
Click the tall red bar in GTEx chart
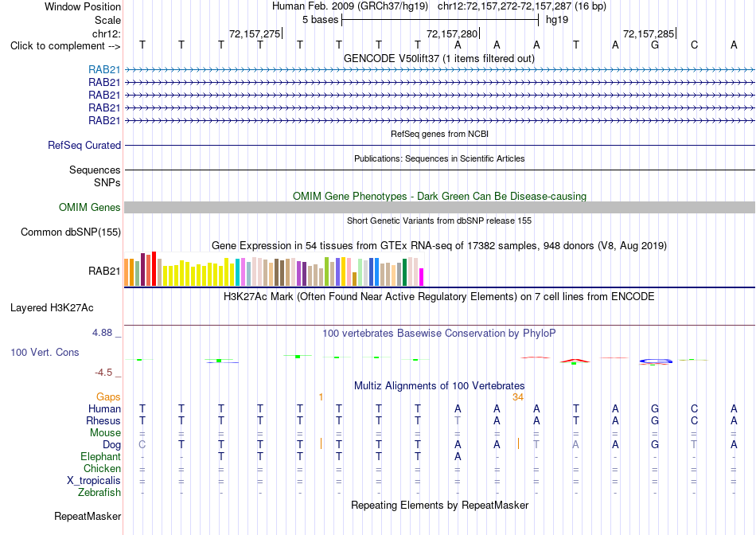pyautogui.click(x=154, y=269)
